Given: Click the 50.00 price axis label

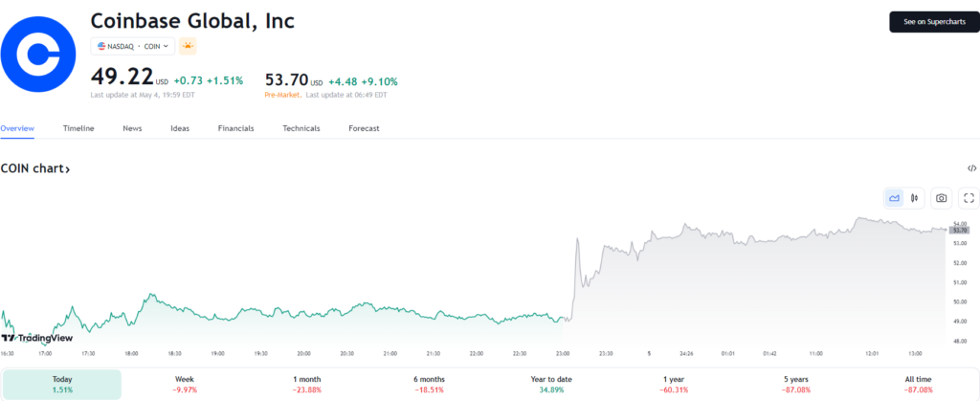Looking at the screenshot, I should click(960, 301).
